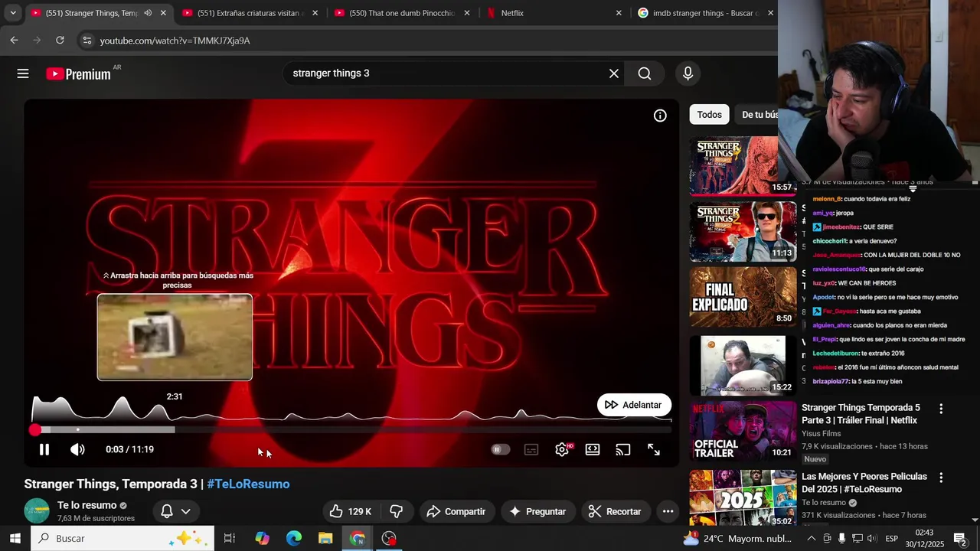Click the red progress scrubber handle
The image size is (980, 551).
(34, 430)
